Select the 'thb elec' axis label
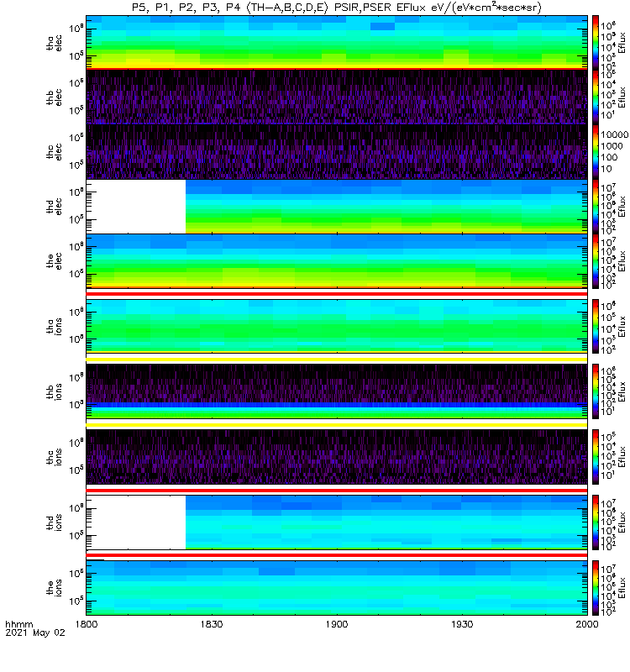Image resolution: width=630 pixels, height=672 pixels. tap(54, 97)
